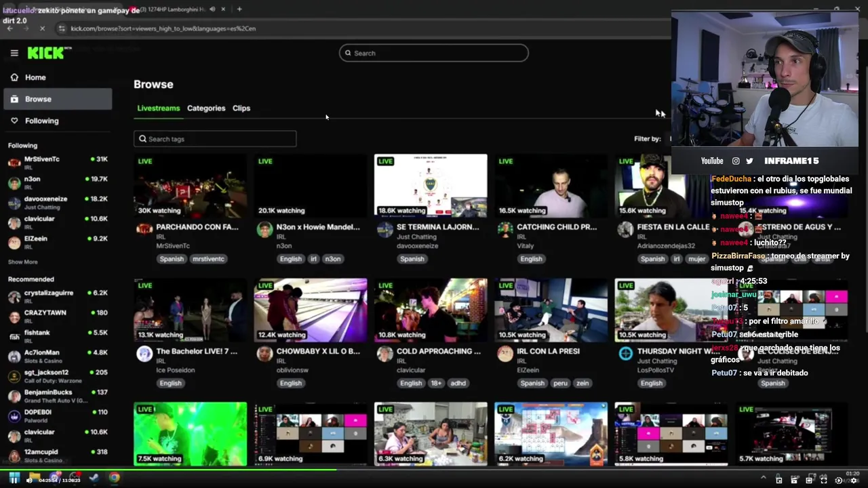
Task: Open a new browser tab
Action: coord(239,9)
